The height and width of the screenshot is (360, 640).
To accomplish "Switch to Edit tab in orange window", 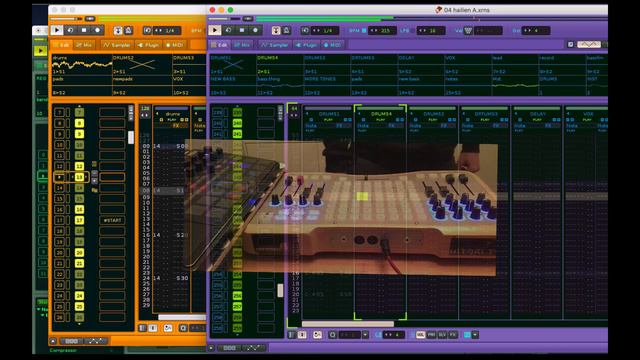I will pyautogui.click(x=61, y=45).
